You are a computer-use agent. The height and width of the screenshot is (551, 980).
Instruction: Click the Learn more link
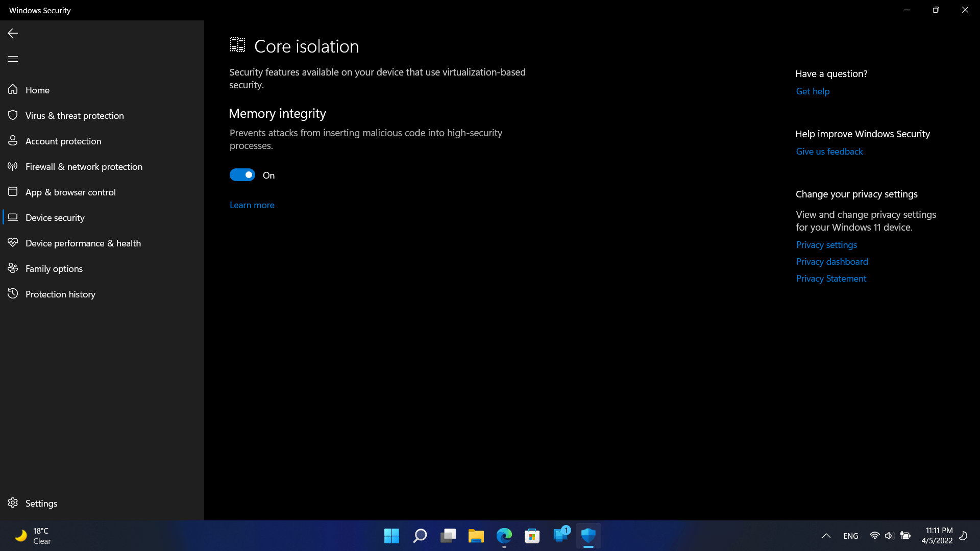point(252,205)
